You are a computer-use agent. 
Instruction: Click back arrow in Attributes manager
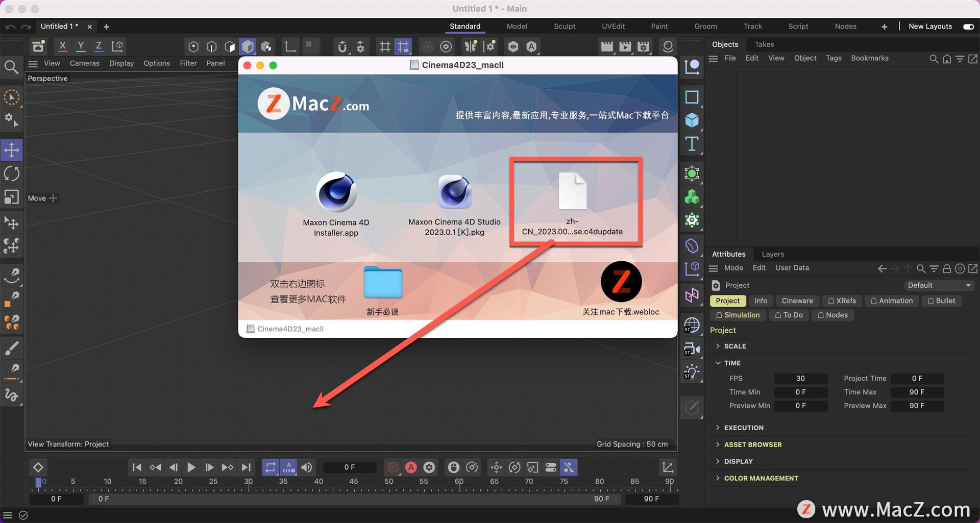[882, 268]
